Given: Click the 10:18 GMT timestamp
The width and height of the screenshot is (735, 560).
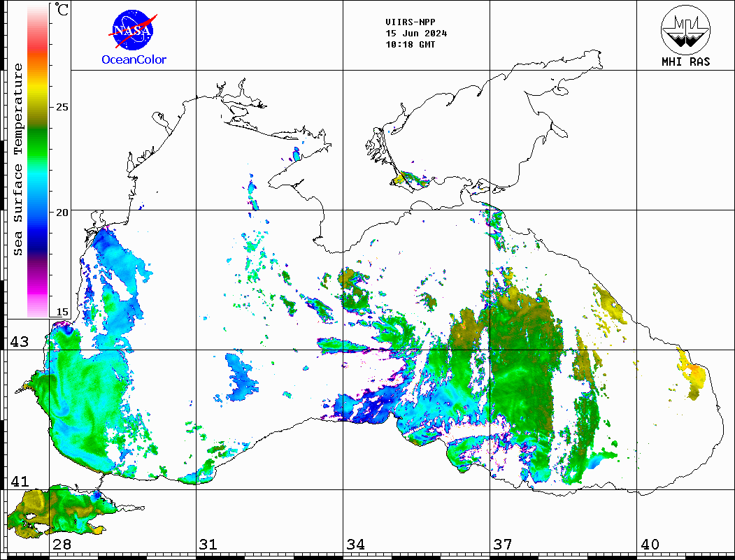Looking at the screenshot, I should [410, 45].
